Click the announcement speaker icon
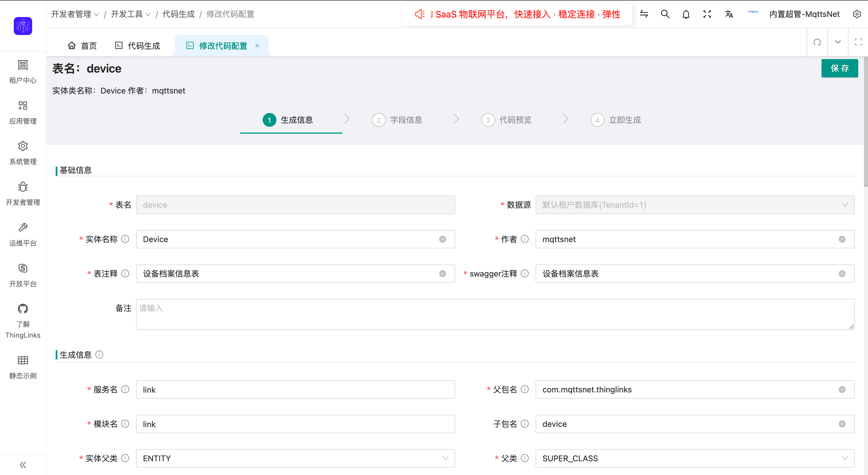 [x=420, y=14]
